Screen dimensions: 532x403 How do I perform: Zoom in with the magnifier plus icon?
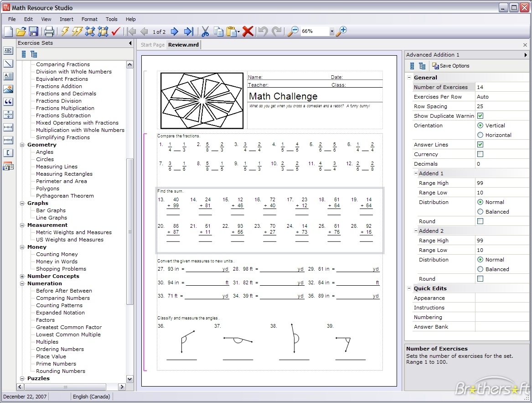341,31
